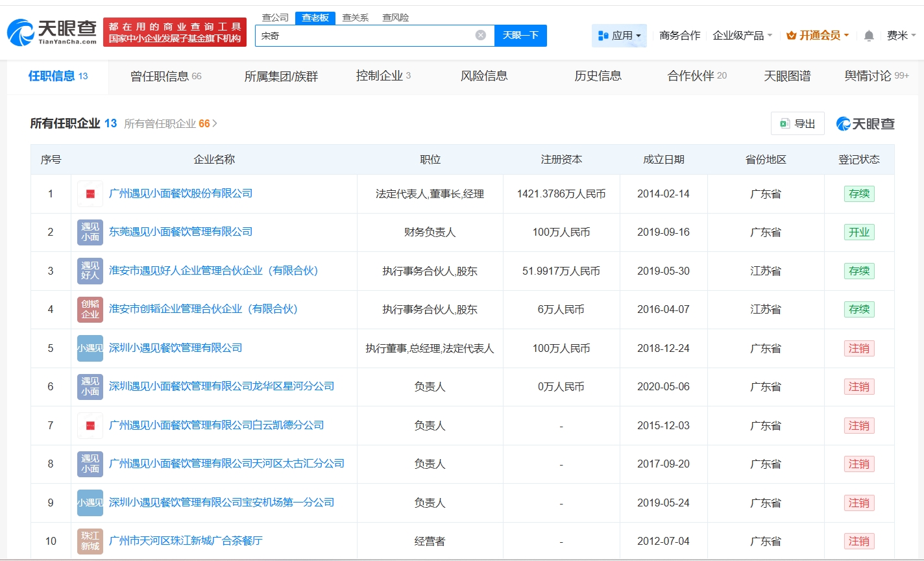
Task: Click 存续 status tag for 广州遇见小面餐饮股份
Action: (x=859, y=193)
